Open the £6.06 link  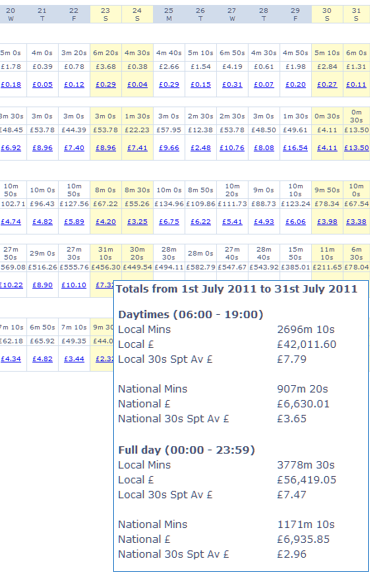click(x=296, y=221)
